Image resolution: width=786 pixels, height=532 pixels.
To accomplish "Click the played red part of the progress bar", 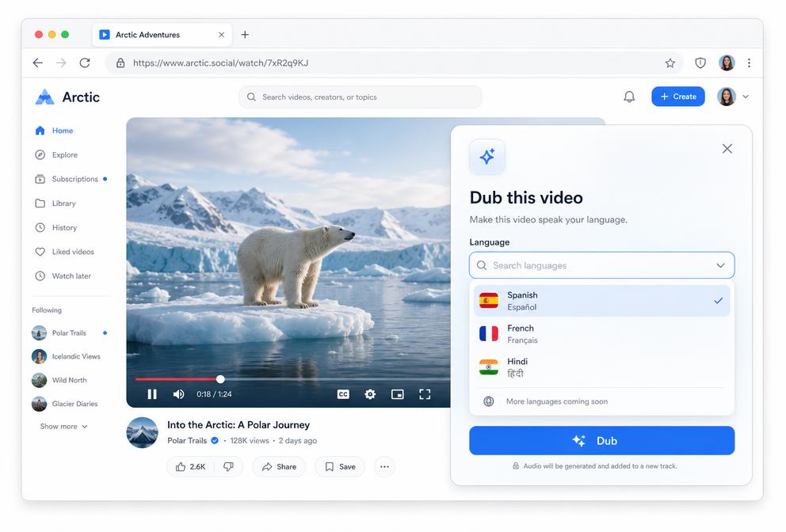I will 177,379.
